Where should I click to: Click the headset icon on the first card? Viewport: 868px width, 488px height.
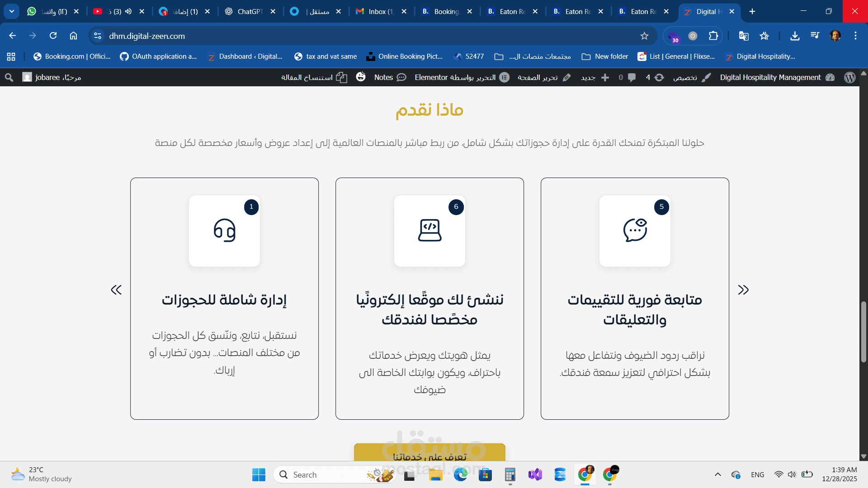click(224, 230)
